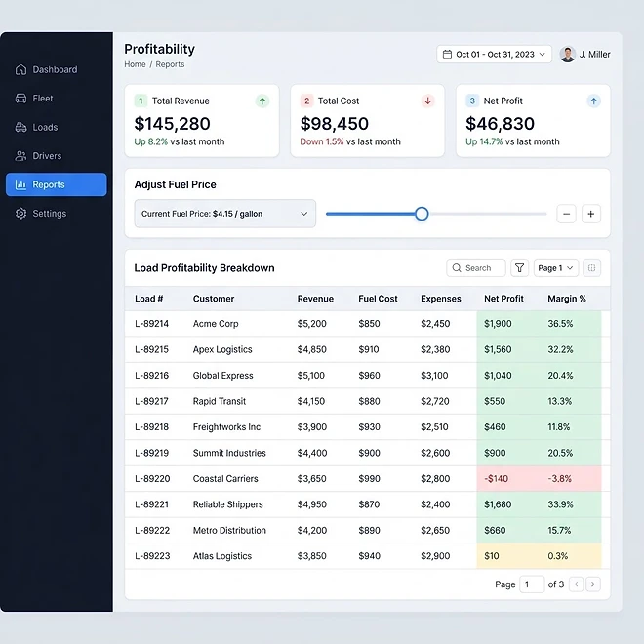Click the Settings gear icon
The image size is (644, 644).
coord(20,214)
